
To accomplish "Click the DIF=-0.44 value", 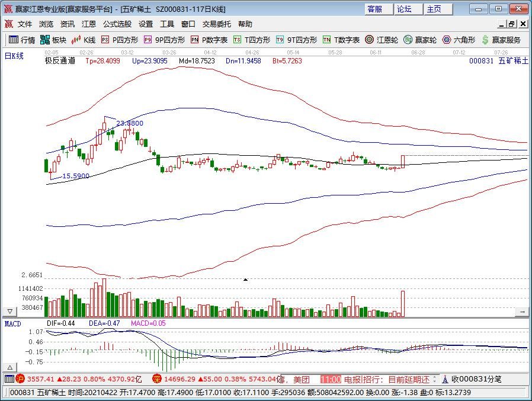I will 61,323.
